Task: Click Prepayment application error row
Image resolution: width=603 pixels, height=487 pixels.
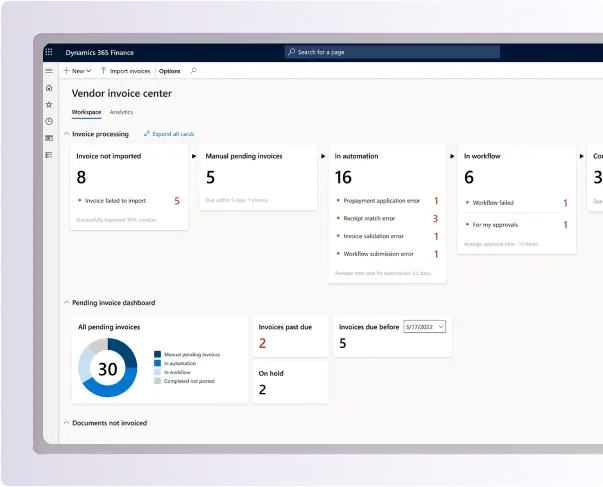Action: (x=387, y=201)
